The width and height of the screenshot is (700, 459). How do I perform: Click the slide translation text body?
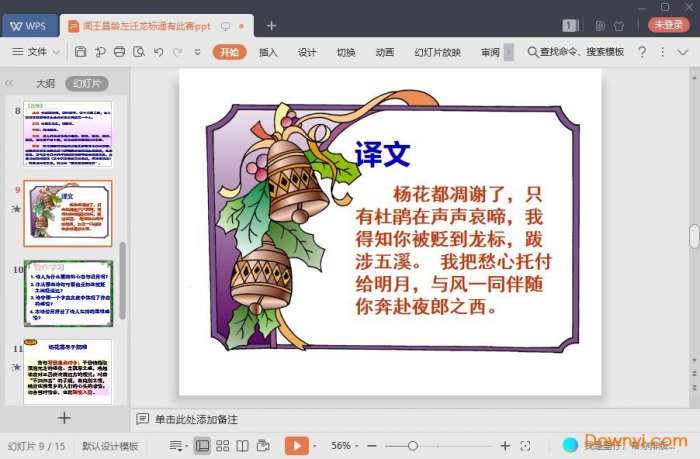coord(454,250)
